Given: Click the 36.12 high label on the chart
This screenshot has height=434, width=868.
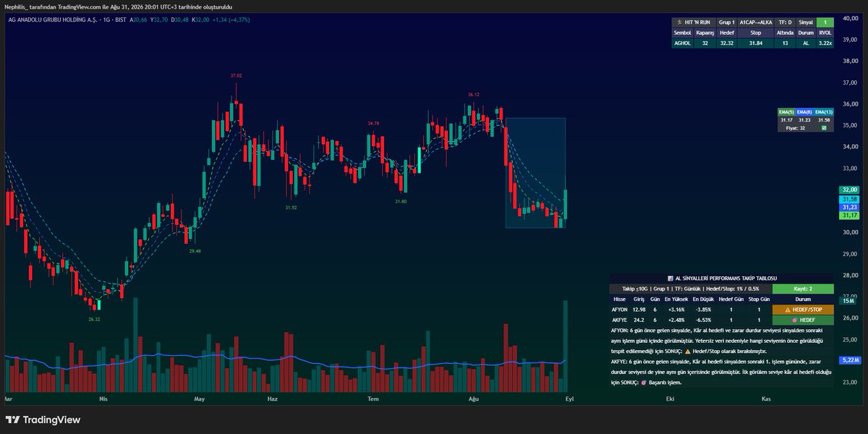Looking at the screenshot, I should point(473,95).
